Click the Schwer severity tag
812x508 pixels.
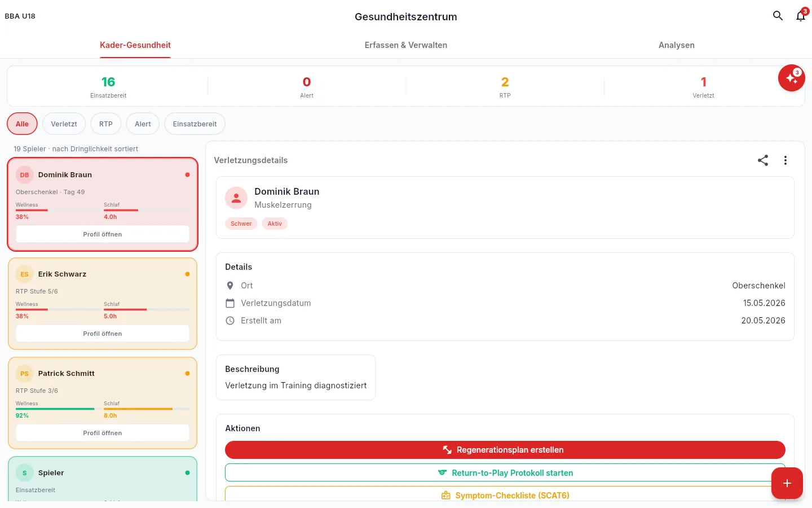coord(241,224)
